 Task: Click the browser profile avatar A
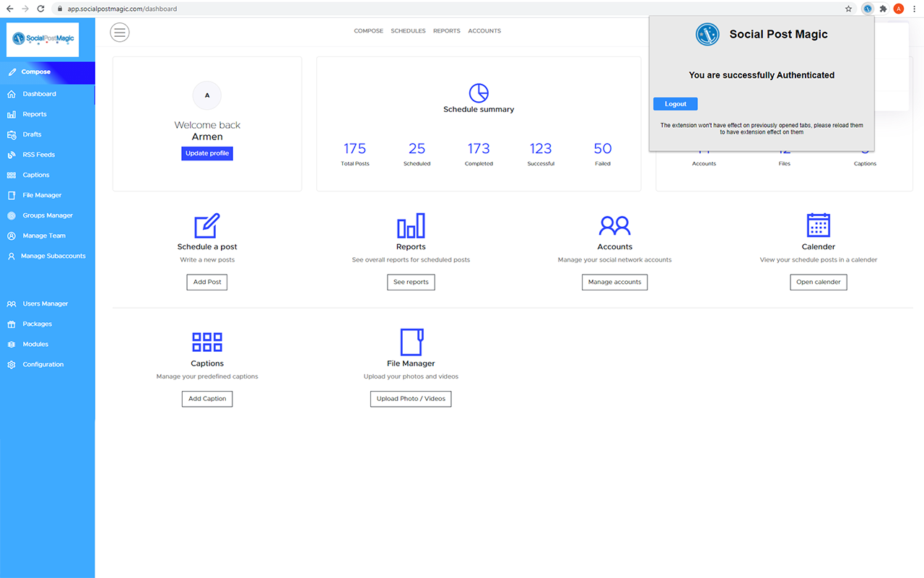pos(899,9)
